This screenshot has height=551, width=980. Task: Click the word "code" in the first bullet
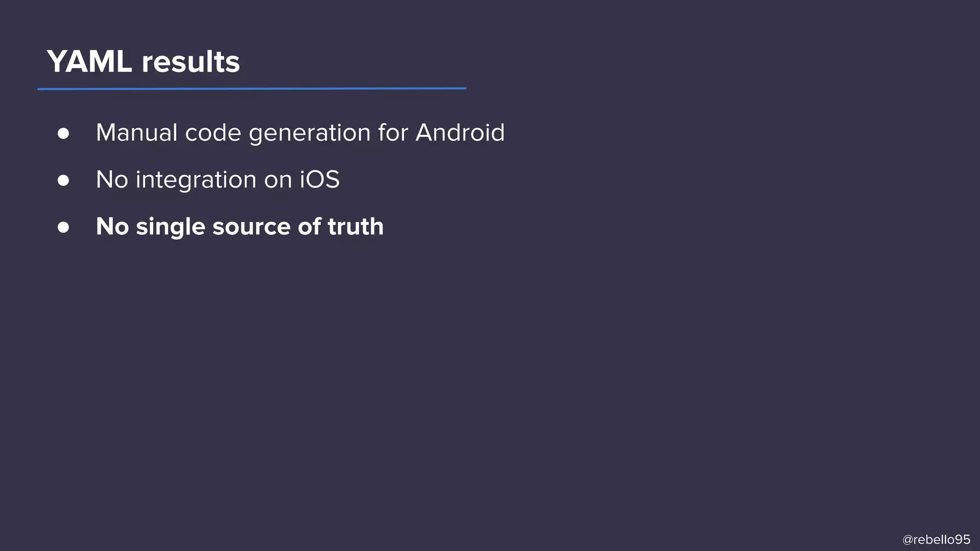(213, 132)
